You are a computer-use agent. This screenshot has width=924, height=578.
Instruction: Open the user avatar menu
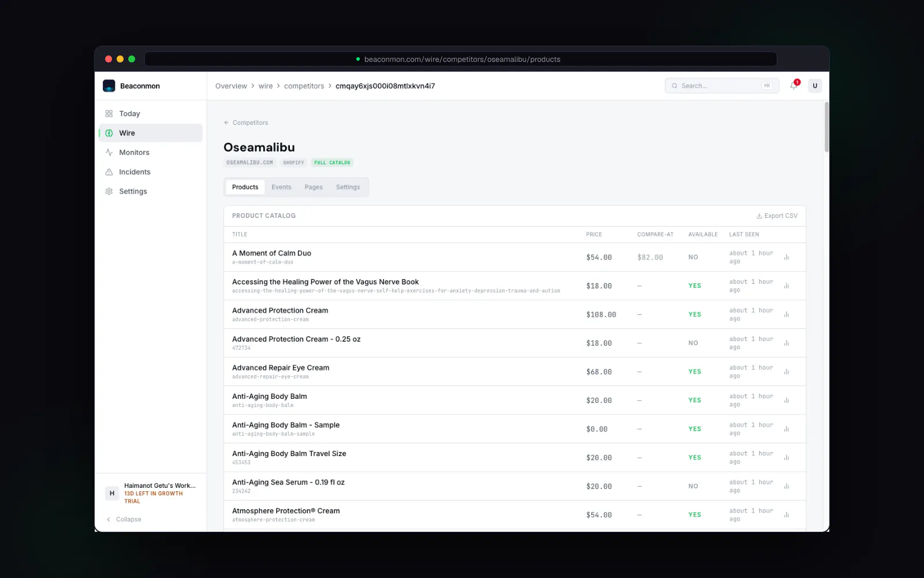815,86
